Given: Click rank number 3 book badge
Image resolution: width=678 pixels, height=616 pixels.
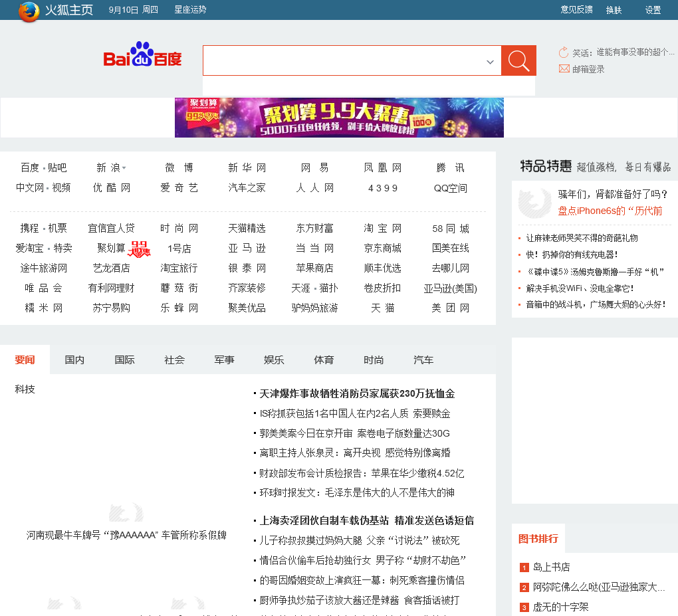Looking at the screenshot, I should click(x=524, y=607).
